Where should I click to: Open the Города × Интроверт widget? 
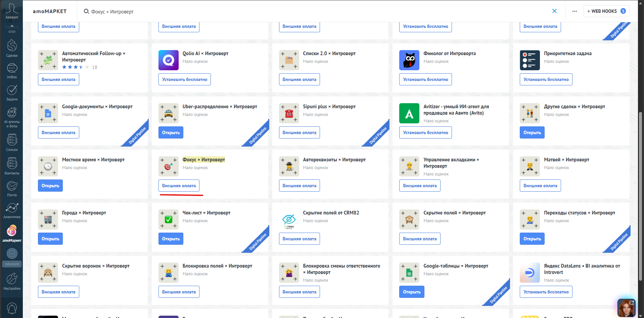pyautogui.click(x=50, y=239)
